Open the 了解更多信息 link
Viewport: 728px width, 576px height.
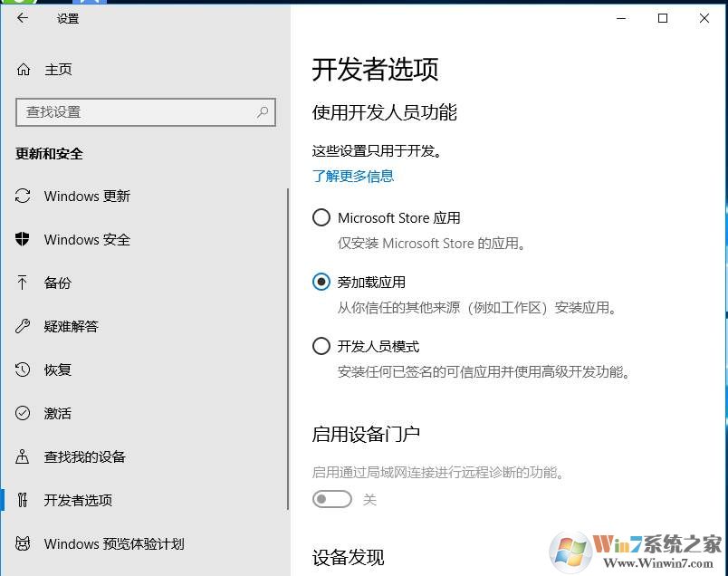click(x=353, y=176)
